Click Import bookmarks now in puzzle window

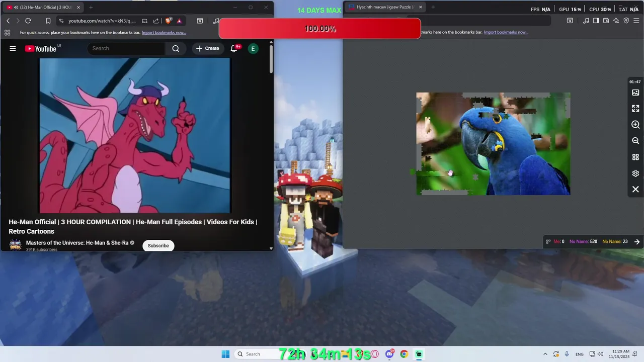pos(506,32)
